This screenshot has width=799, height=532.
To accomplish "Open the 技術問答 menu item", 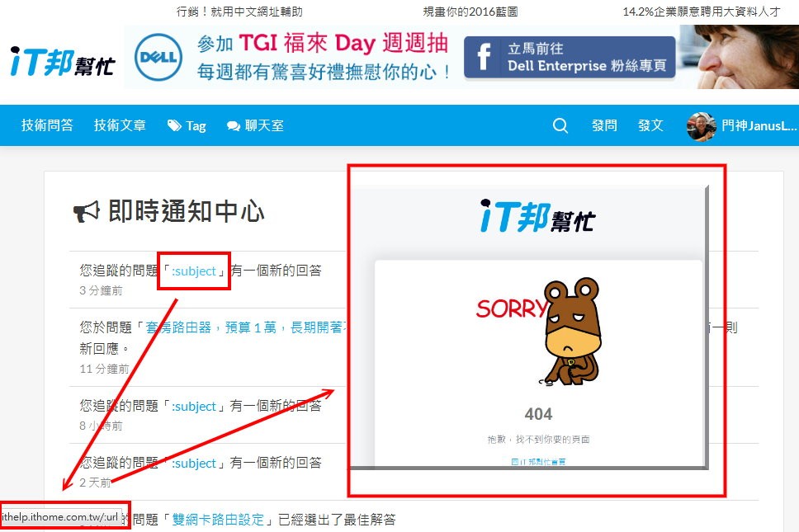I will click(x=47, y=125).
